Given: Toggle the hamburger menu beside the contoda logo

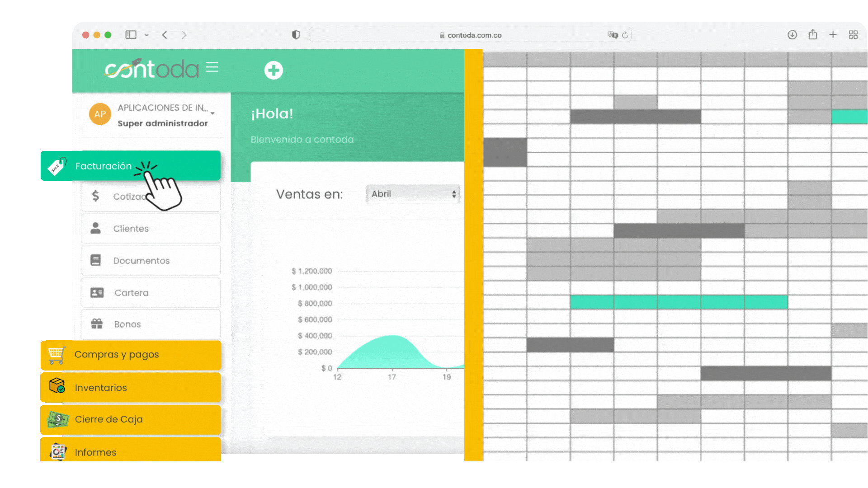Looking at the screenshot, I should [x=212, y=67].
